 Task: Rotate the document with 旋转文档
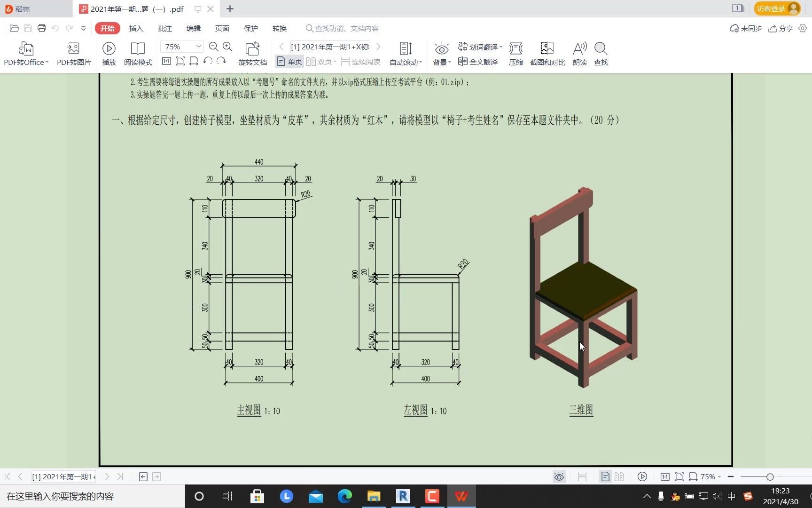click(x=252, y=53)
